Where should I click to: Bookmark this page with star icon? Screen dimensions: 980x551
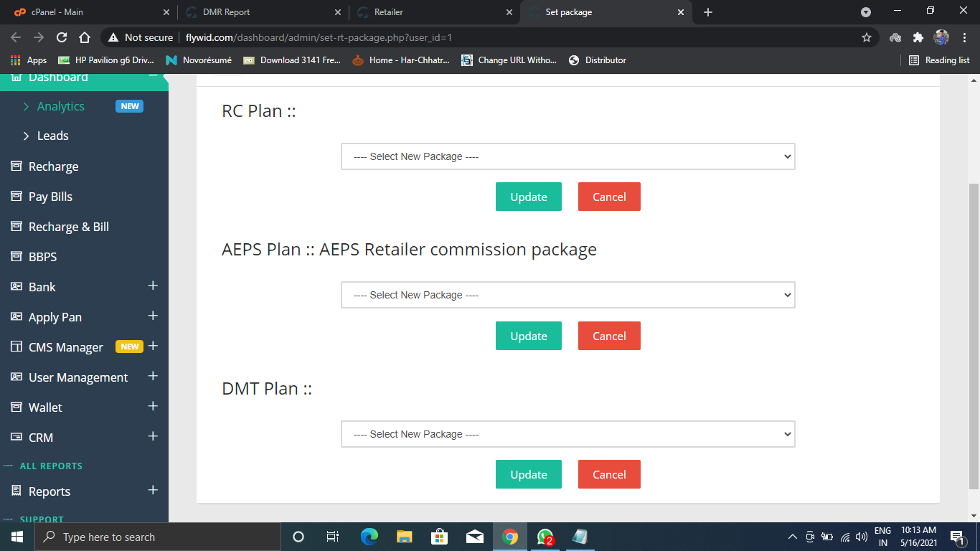point(866,37)
